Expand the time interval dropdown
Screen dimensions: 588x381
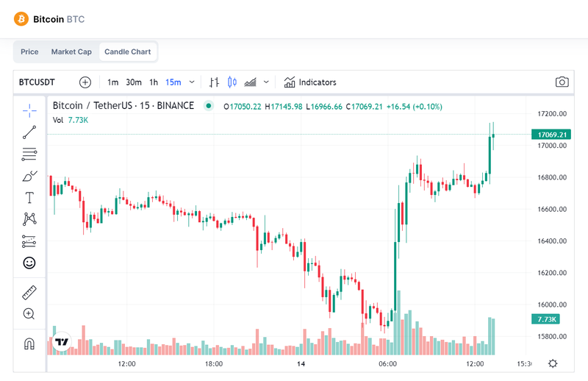[193, 82]
